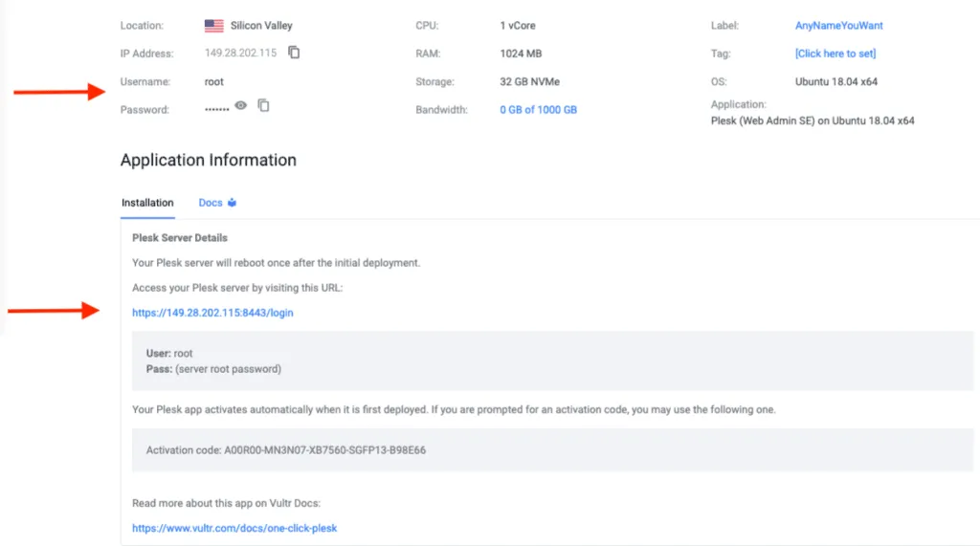Open the AnyNameYouWant label link
Screen dimensions: 980x546
pyautogui.click(x=838, y=26)
